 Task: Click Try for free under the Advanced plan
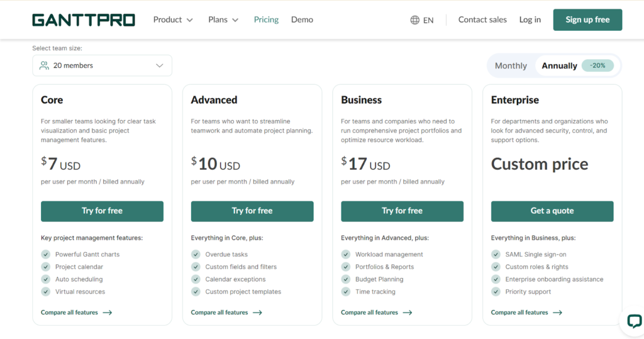[252, 211]
